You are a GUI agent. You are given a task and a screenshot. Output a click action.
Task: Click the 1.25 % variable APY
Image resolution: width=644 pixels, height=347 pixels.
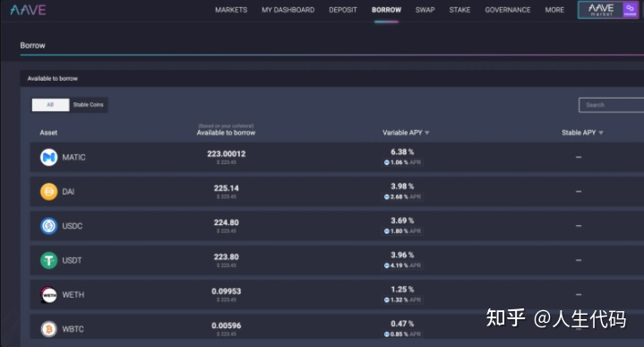point(402,290)
